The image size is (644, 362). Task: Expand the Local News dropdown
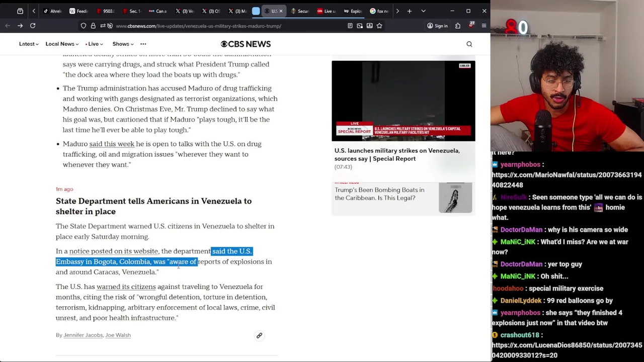click(x=62, y=44)
